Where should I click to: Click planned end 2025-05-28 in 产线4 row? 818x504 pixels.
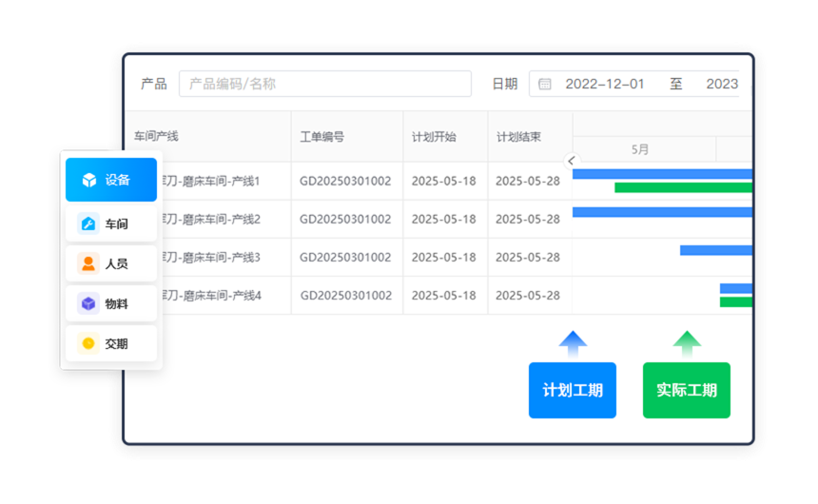pos(528,296)
